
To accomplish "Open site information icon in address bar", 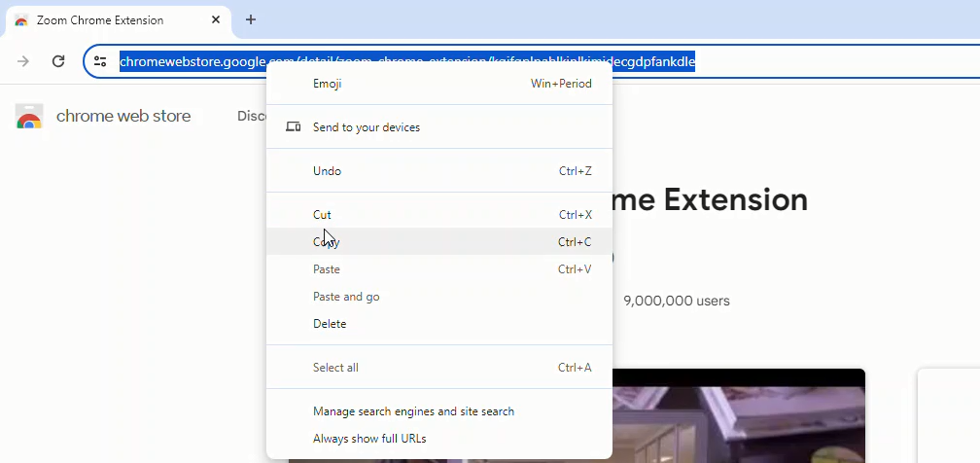I will 100,62.
